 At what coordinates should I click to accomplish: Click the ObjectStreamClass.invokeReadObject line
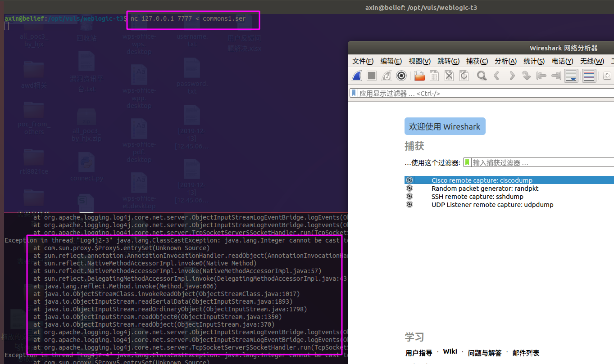coord(167,294)
